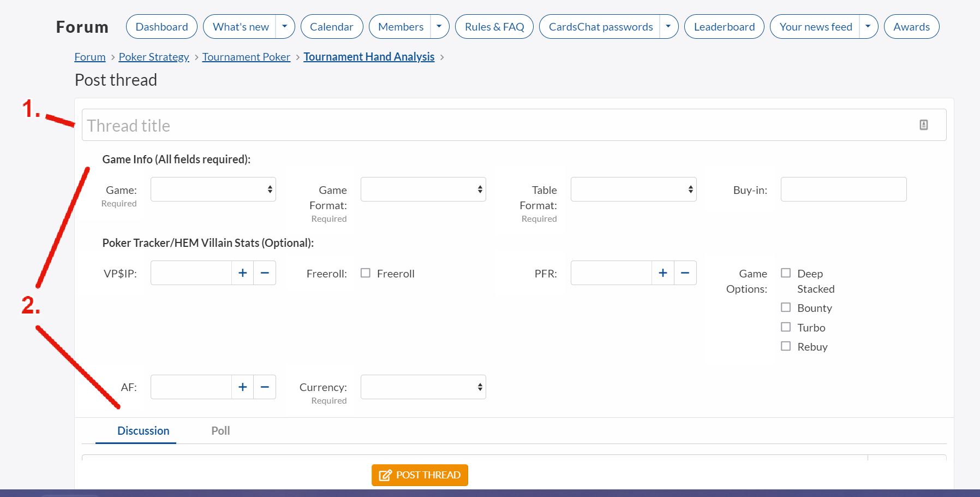980x497 pixels.
Task: Open Rules & FAQ
Action: click(494, 27)
